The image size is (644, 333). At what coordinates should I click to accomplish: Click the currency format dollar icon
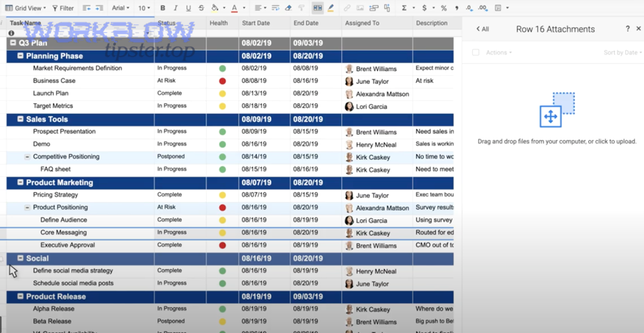(424, 8)
